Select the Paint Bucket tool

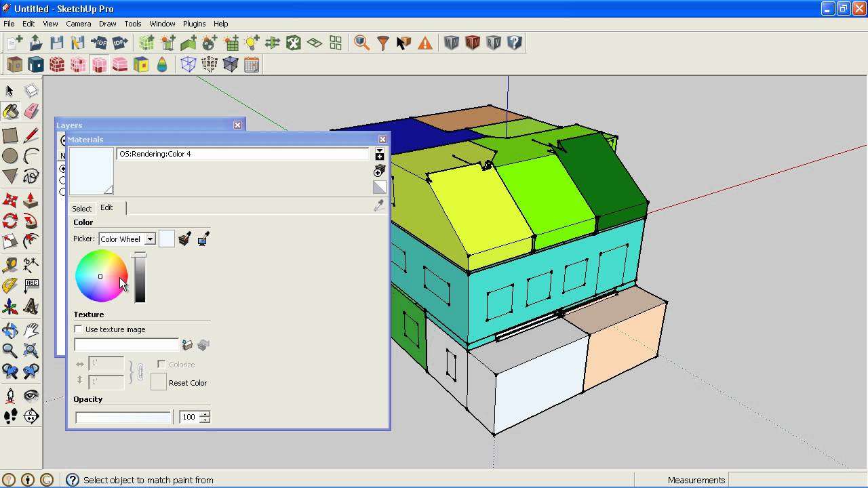click(10, 112)
